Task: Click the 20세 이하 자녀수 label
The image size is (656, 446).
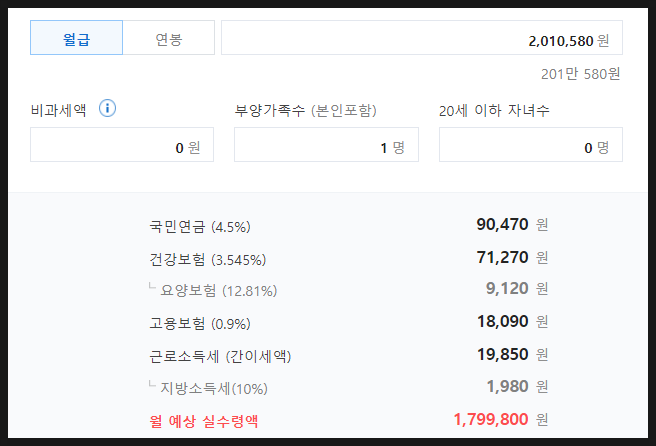Action: (x=494, y=110)
